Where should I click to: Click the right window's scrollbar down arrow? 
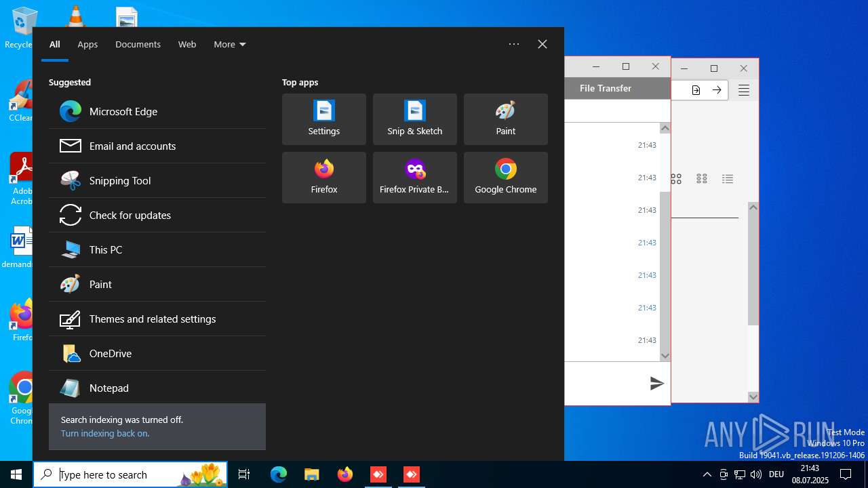click(x=753, y=397)
